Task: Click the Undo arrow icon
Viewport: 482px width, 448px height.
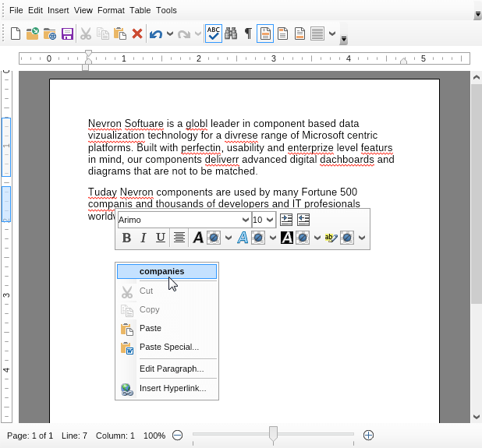Action: click(156, 34)
